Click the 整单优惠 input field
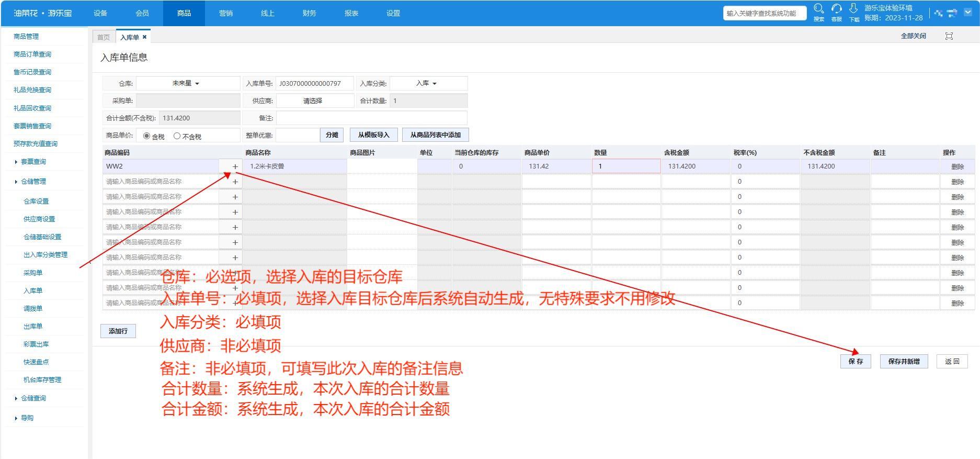The height and width of the screenshot is (459, 980). (x=298, y=135)
